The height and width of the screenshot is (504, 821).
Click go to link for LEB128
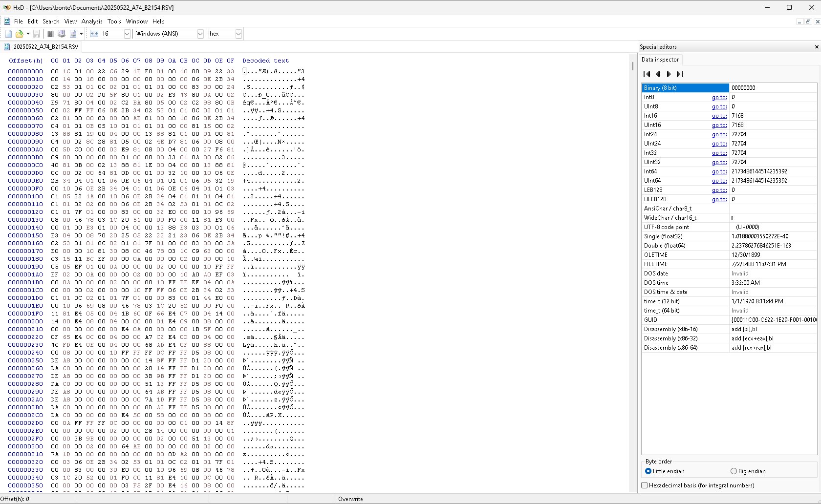coord(719,190)
